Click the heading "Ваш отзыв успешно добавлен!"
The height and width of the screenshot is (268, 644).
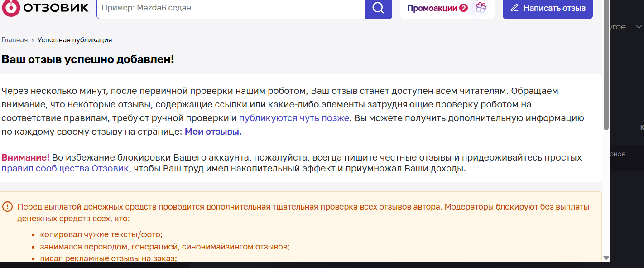(88, 59)
